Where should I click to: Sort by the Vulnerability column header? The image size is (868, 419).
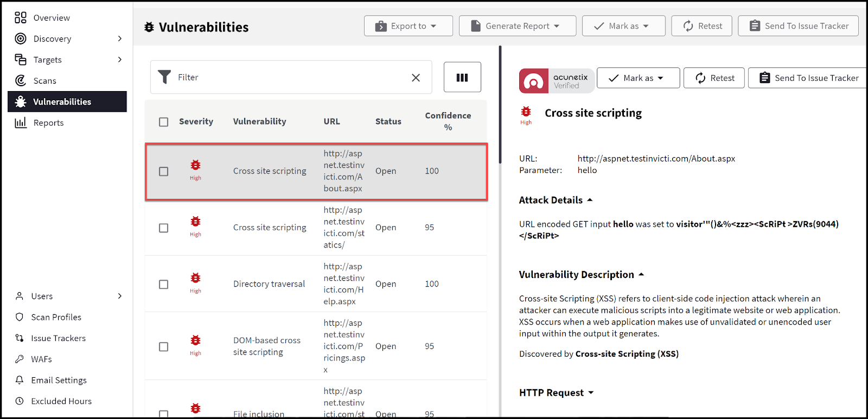[259, 121]
